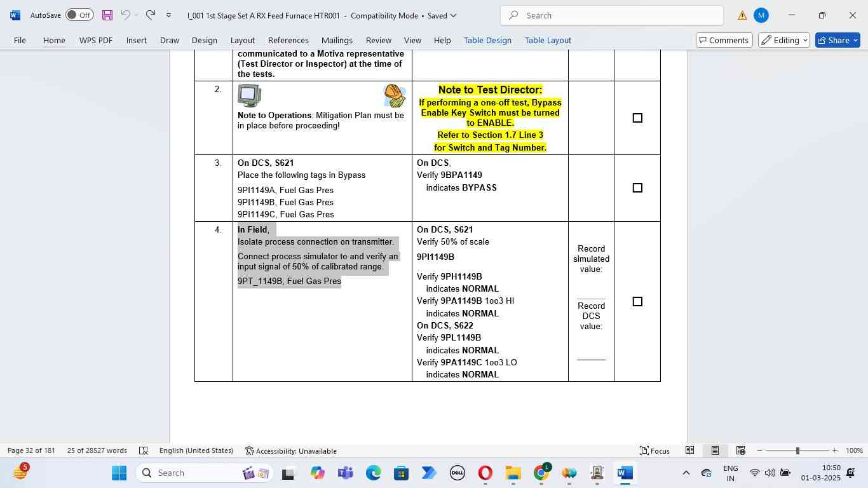Click the Redo arrow icon
This screenshot has width=868, height=488.
[150, 15]
